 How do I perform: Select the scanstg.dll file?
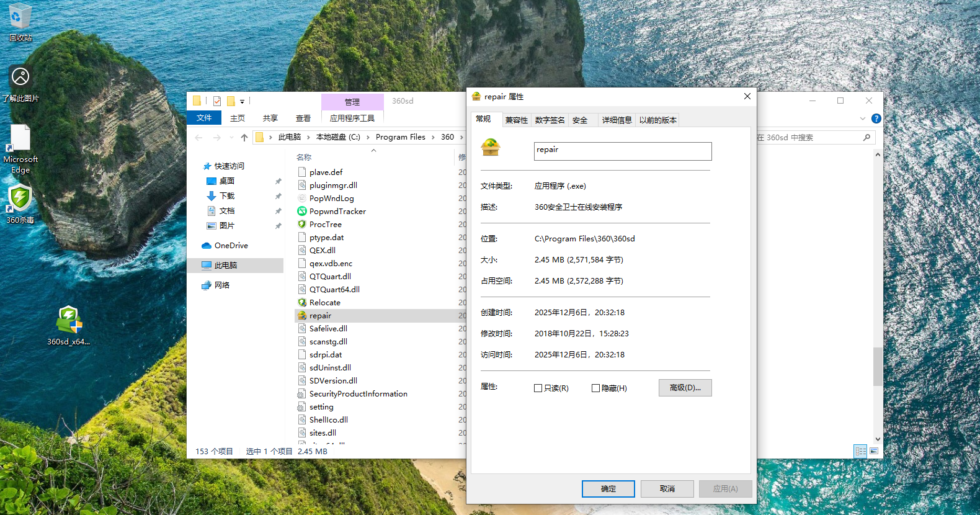[x=328, y=342]
